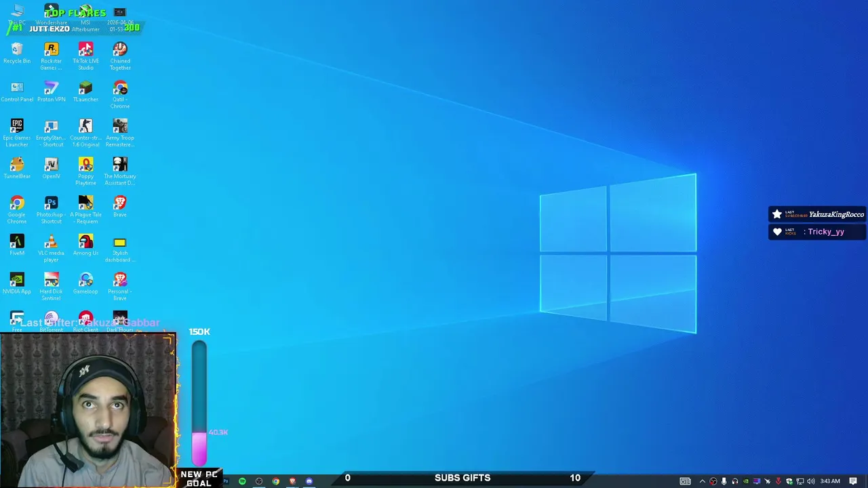Click the Spotify taskbar icon
The height and width of the screenshot is (488, 868).
tap(242, 481)
